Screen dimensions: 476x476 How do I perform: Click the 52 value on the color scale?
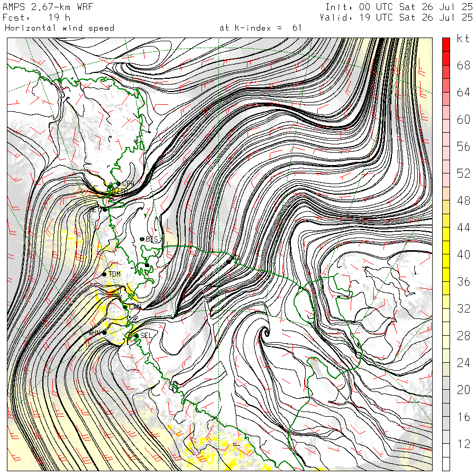click(x=463, y=173)
